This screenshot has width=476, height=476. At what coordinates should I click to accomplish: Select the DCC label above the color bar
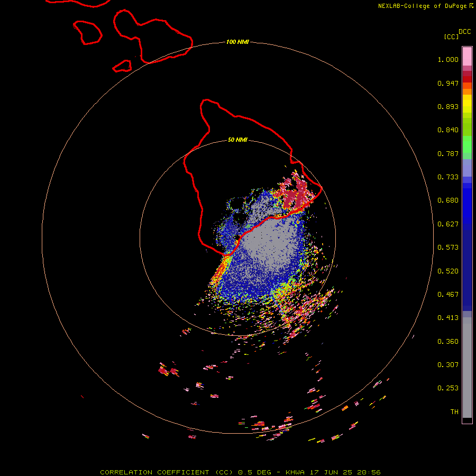click(465, 32)
